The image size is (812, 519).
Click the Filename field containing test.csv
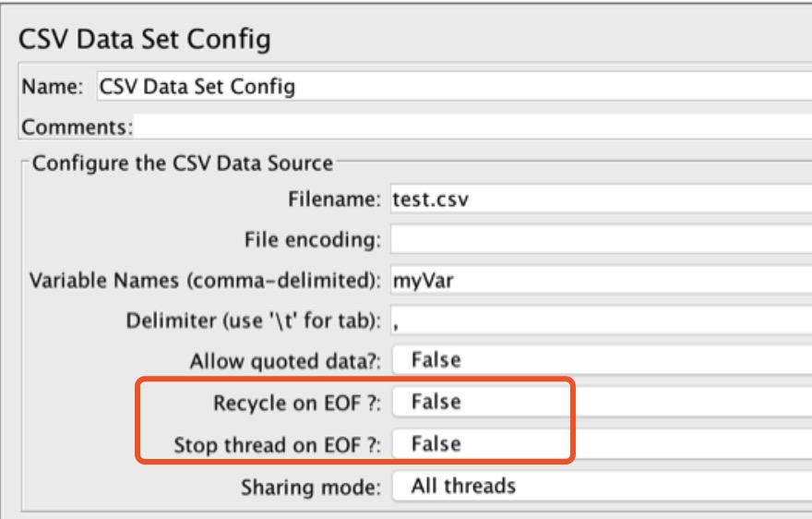pos(601,199)
